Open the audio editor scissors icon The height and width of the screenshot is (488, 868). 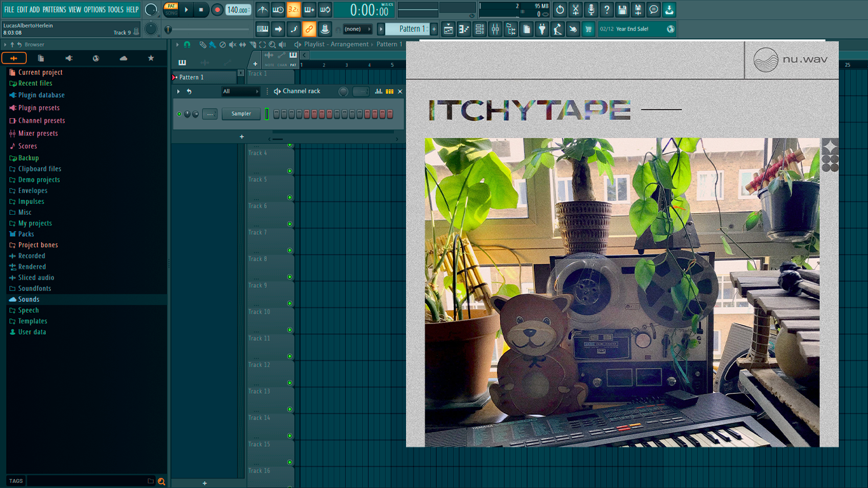click(x=576, y=10)
